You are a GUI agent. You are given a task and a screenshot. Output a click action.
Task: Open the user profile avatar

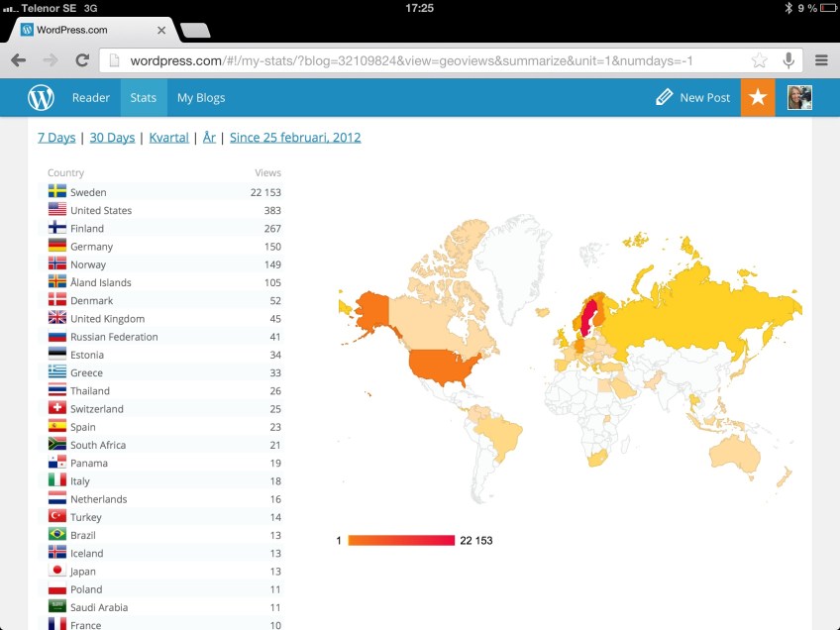click(x=799, y=97)
